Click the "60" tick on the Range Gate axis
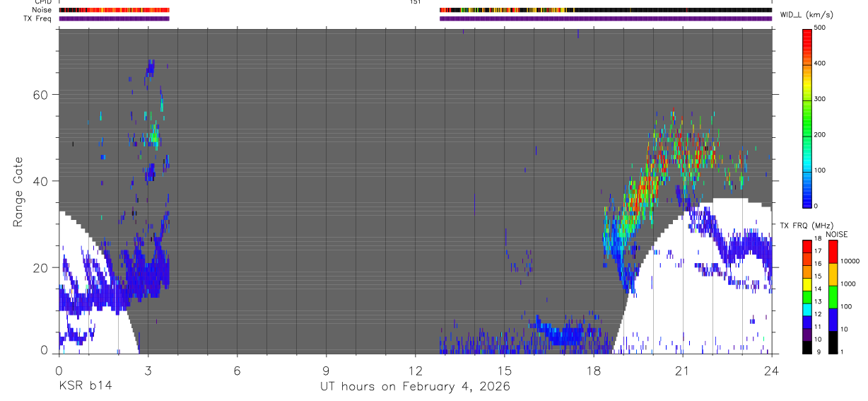Screen dimensions: 868x401 pos(42,95)
